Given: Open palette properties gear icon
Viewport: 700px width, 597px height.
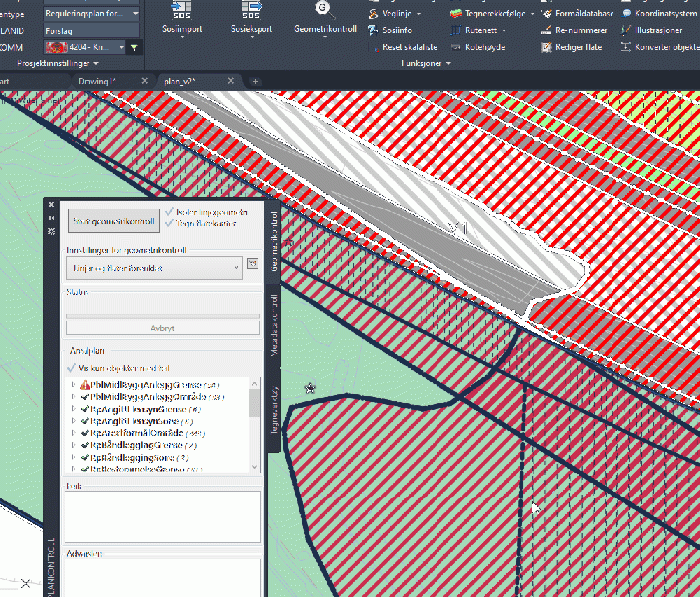Looking at the screenshot, I should coord(52,231).
